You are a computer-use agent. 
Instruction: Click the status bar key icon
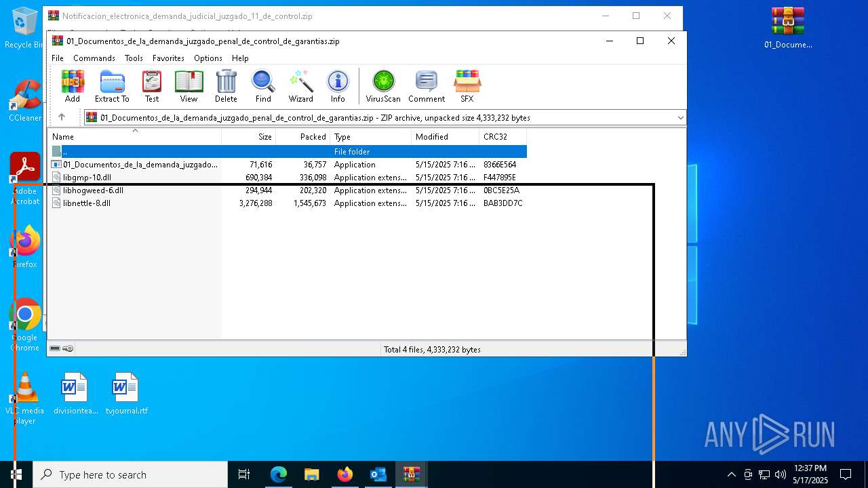pos(68,349)
